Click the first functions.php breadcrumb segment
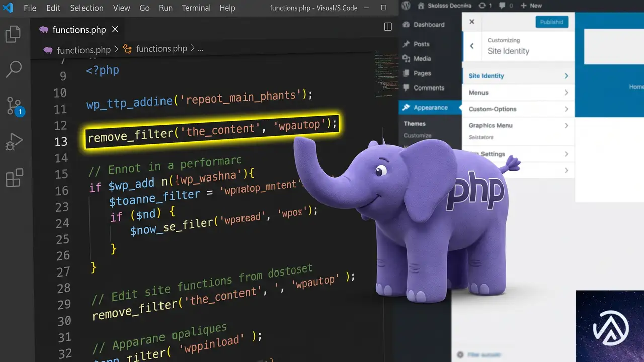Screen dimensions: 644x362 (x=84, y=50)
